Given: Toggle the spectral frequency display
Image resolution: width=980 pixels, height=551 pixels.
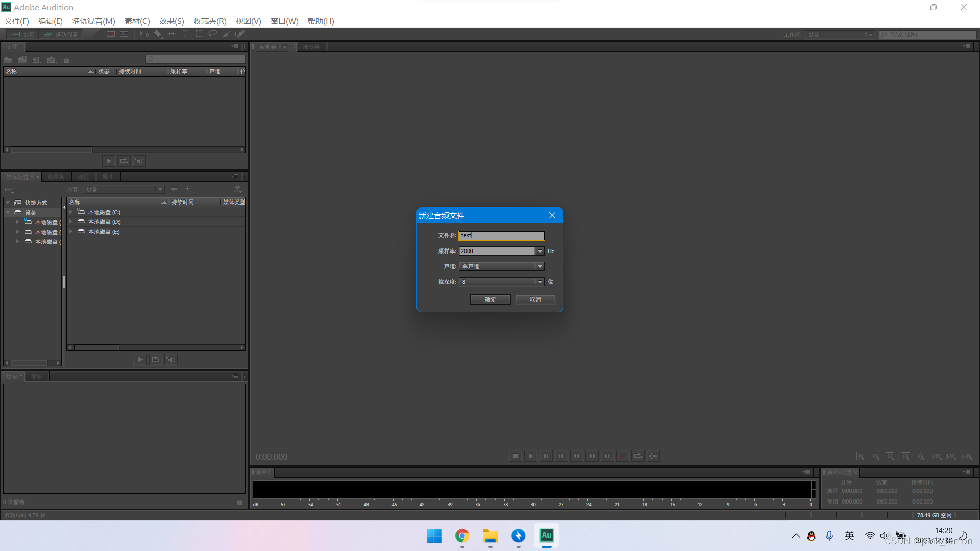Looking at the screenshot, I should (111, 34).
